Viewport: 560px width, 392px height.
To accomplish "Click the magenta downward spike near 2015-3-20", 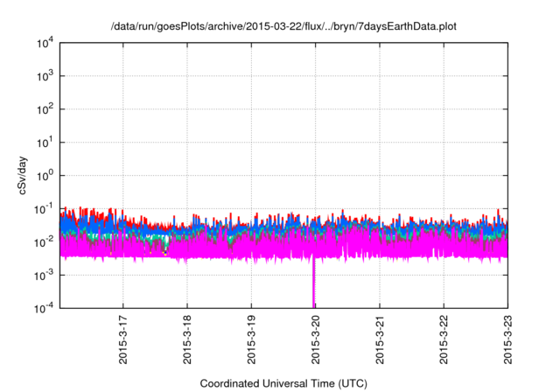I will click(x=314, y=282).
